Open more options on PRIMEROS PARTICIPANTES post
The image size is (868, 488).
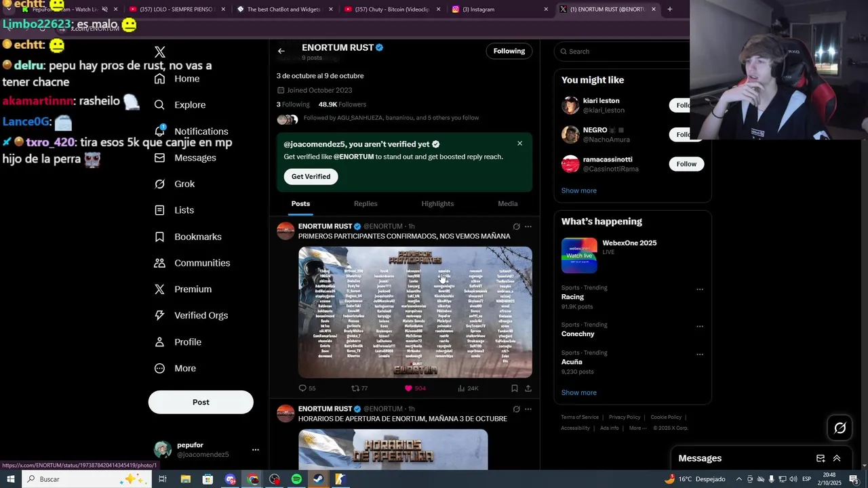pos(528,226)
